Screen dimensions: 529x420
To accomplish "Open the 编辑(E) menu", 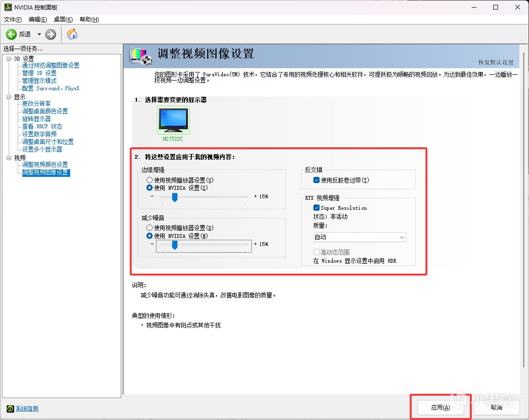I will coord(38,20).
